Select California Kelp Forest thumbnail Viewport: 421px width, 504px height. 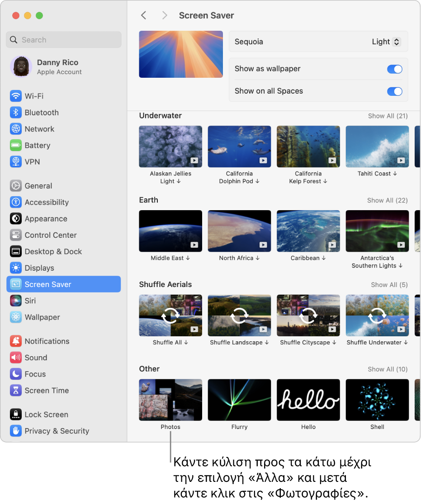click(x=308, y=146)
